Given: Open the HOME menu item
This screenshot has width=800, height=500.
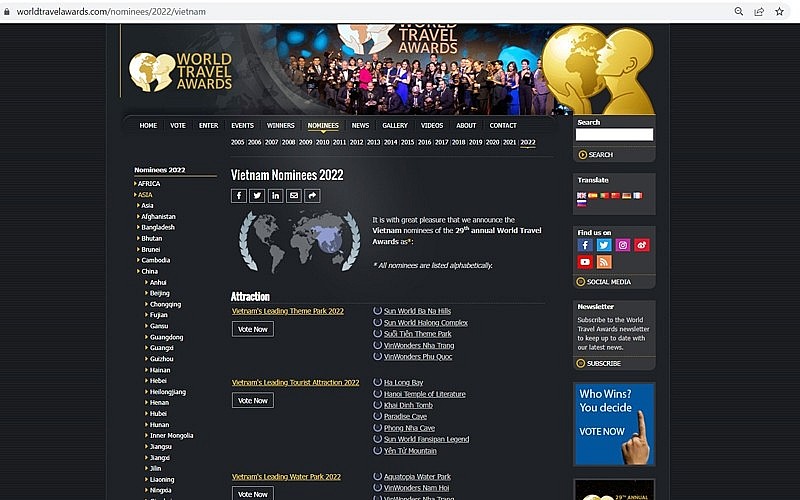Looking at the screenshot, I should tap(148, 126).
